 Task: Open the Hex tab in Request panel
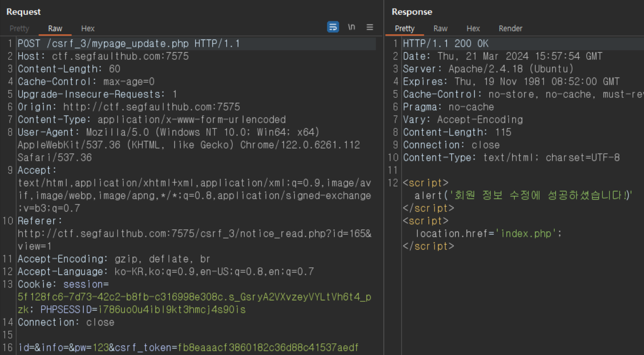88,28
